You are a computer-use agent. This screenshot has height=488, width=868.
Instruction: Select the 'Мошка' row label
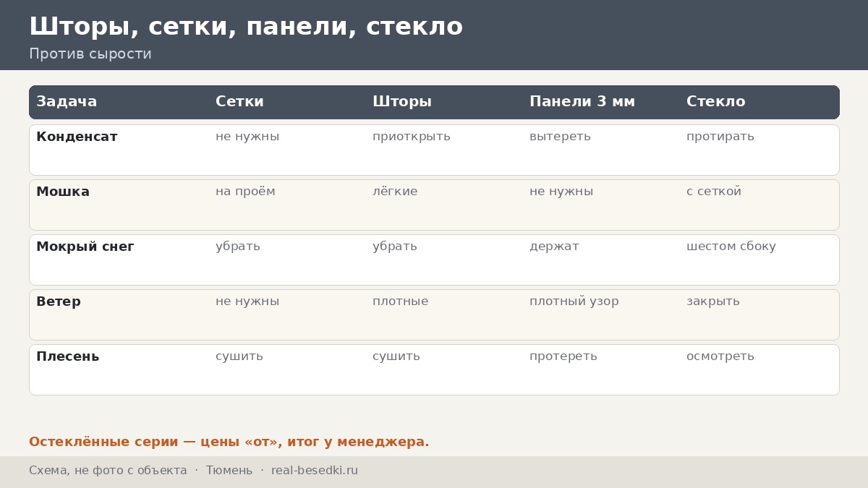tap(63, 192)
